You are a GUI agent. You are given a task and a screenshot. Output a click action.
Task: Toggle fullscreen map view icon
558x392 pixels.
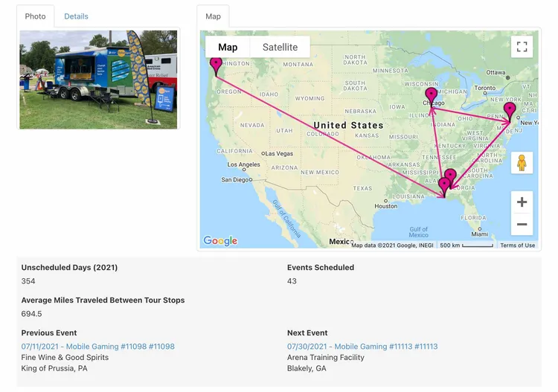click(x=522, y=47)
